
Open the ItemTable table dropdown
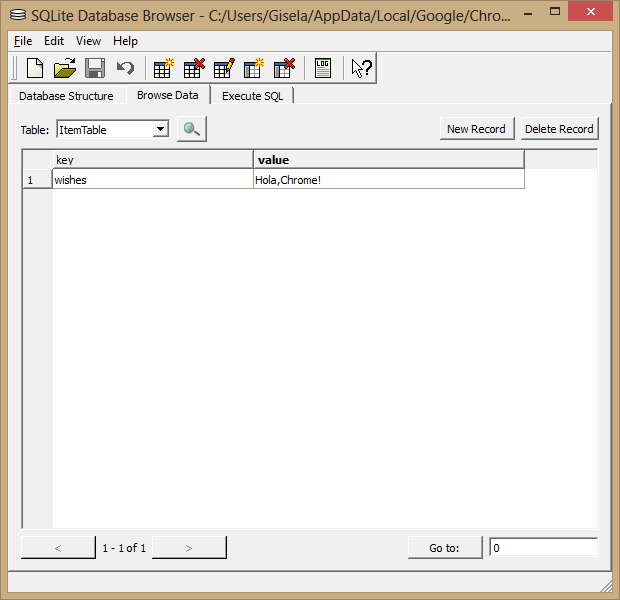click(x=113, y=129)
